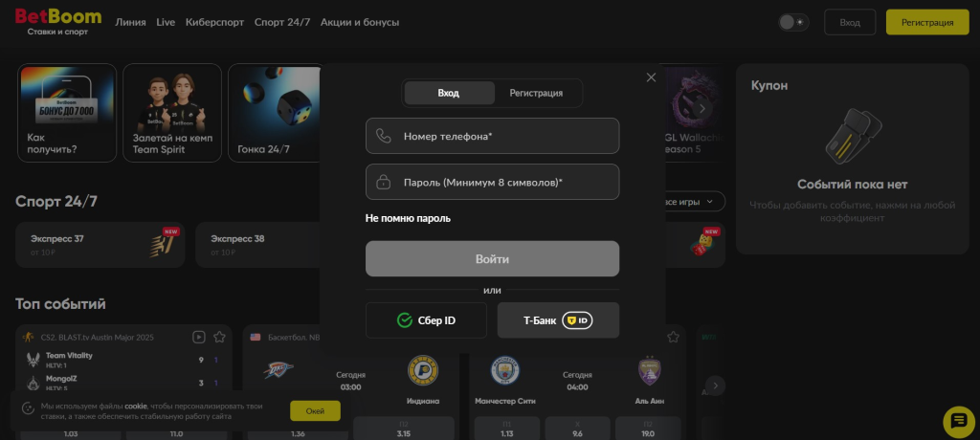Click the phone icon in the number field
This screenshot has height=440, width=980.
pyautogui.click(x=383, y=136)
